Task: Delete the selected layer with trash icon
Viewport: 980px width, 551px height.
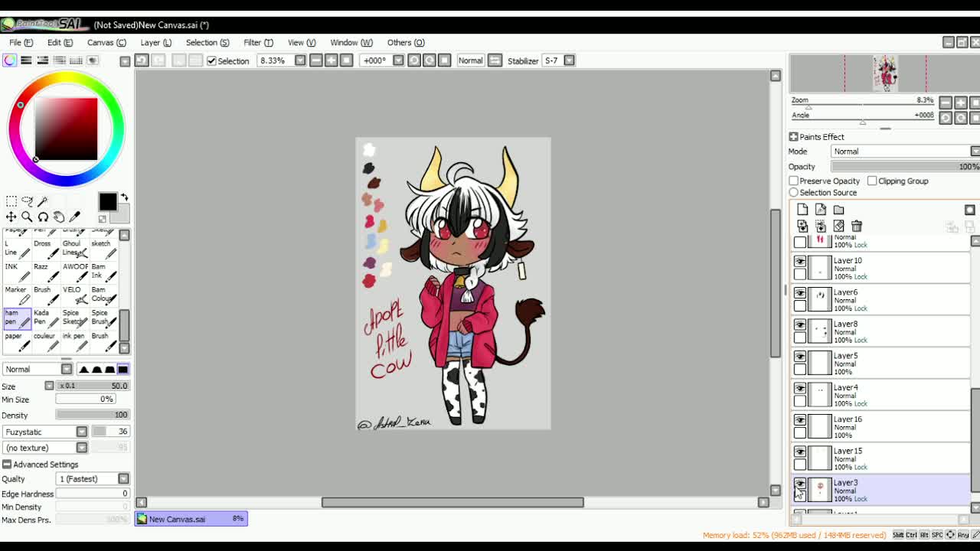Action: click(x=857, y=227)
